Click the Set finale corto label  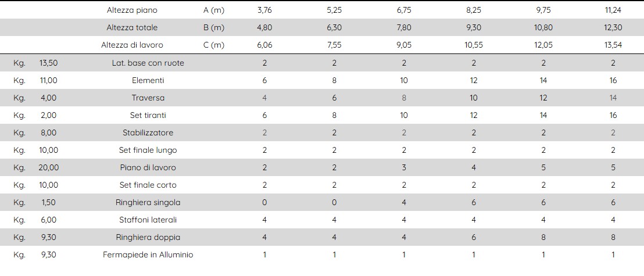pos(148,185)
